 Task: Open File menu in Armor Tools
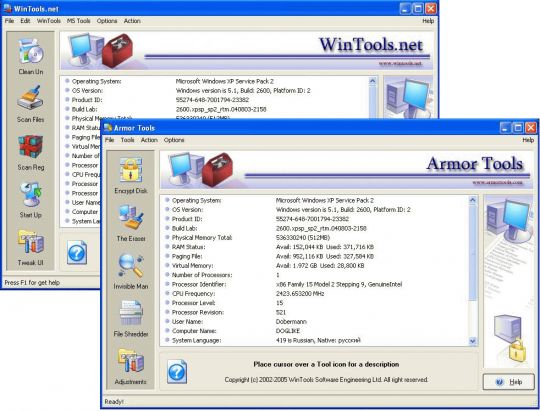tap(110, 140)
